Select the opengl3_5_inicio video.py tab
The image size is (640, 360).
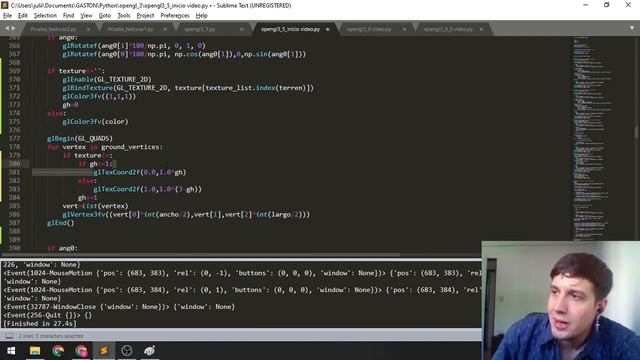291,29
